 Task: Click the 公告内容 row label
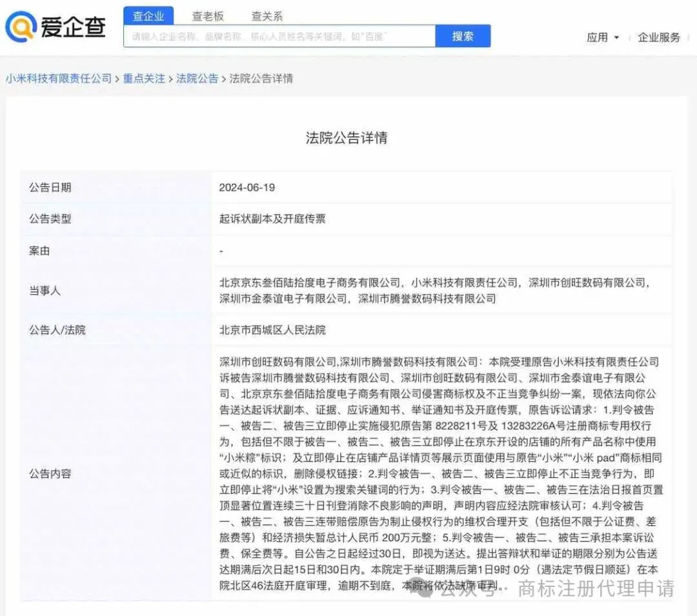pyautogui.click(x=50, y=474)
